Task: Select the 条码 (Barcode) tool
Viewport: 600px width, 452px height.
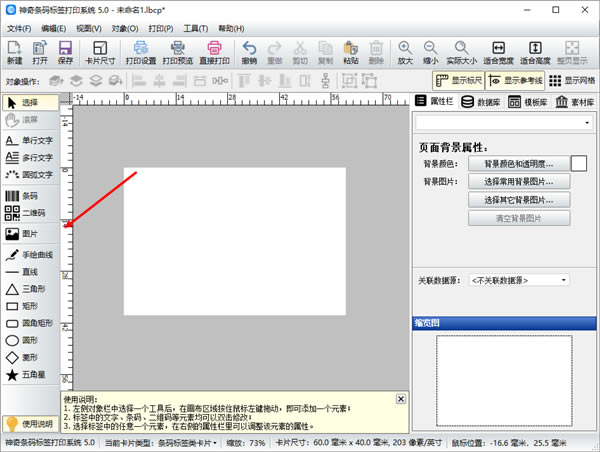Action: 30,197
